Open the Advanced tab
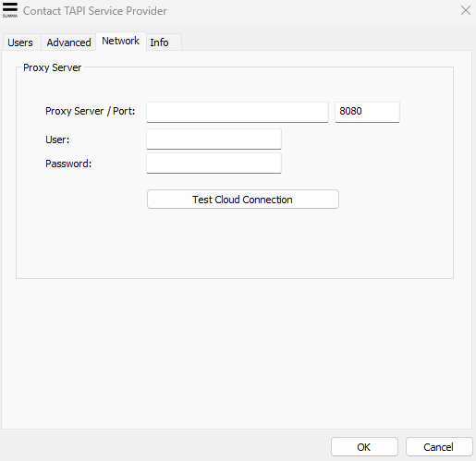This screenshot has width=476, height=461. pos(68,42)
